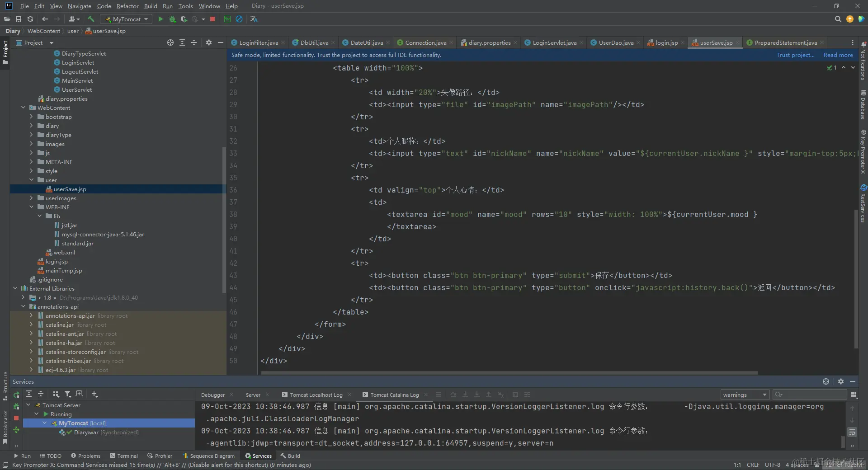Synchronize files with the reload icon
This screenshot has height=470, width=868.
pyautogui.click(x=30, y=19)
